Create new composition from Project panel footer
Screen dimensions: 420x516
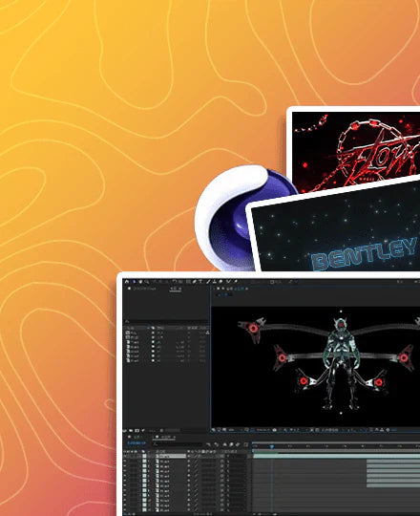click(x=137, y=430)
